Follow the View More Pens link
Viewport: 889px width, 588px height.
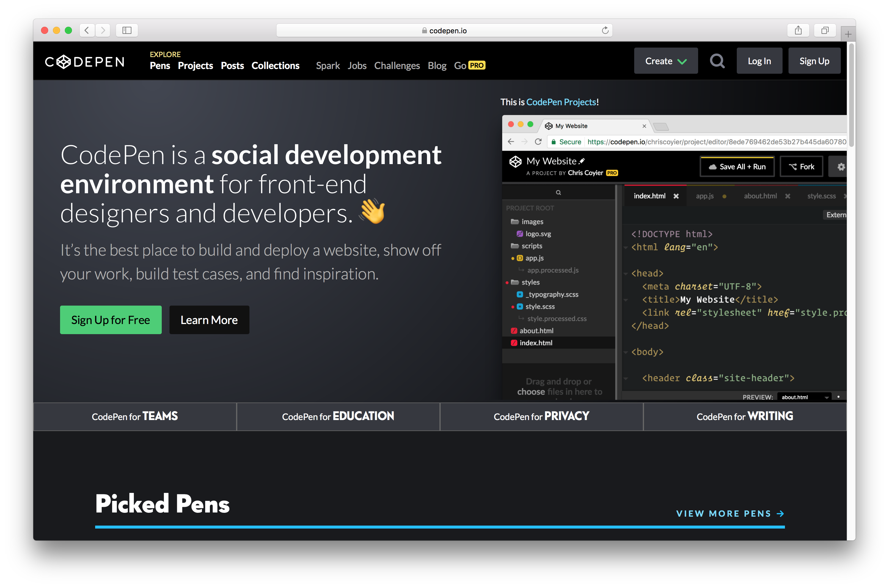(x=730, y=514)
